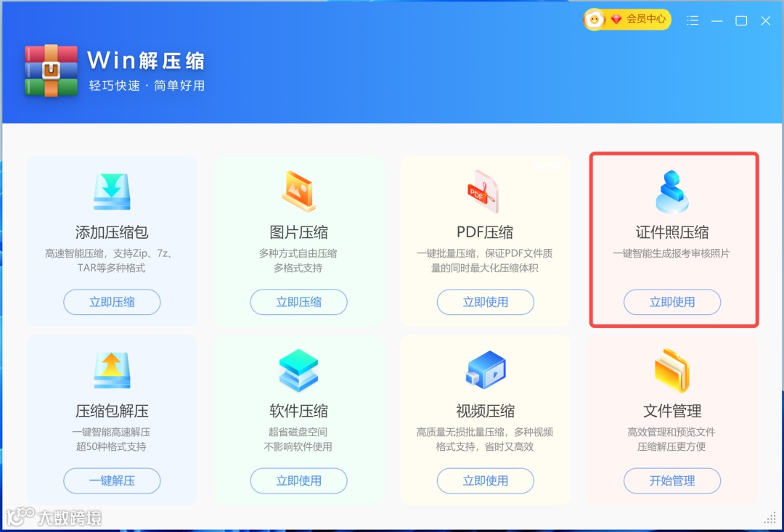The image size is (784, 532).
Task: Click the 视频压缩 video box icon
Action: (x=486, y=370)
